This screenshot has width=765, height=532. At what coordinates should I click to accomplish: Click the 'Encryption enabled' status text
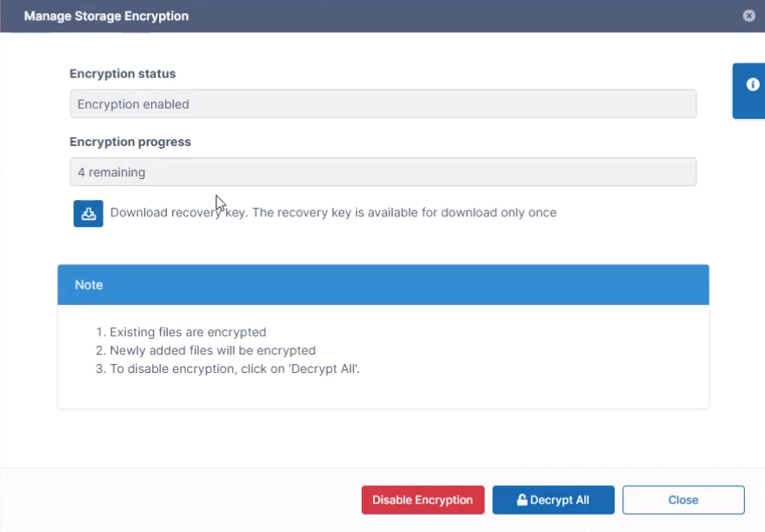(x=133, y=104)
